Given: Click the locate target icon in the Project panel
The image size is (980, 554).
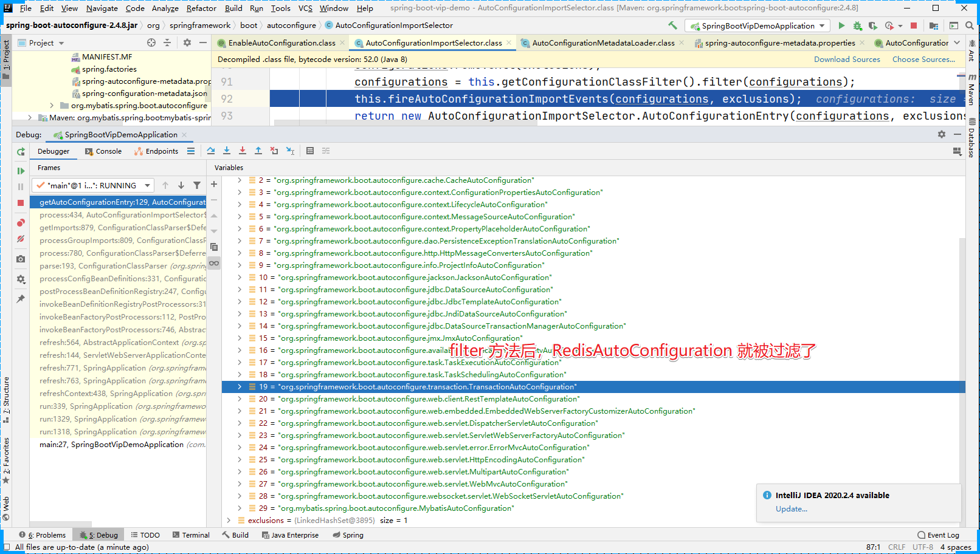Looking at the screenshot, I should (151, 43).
